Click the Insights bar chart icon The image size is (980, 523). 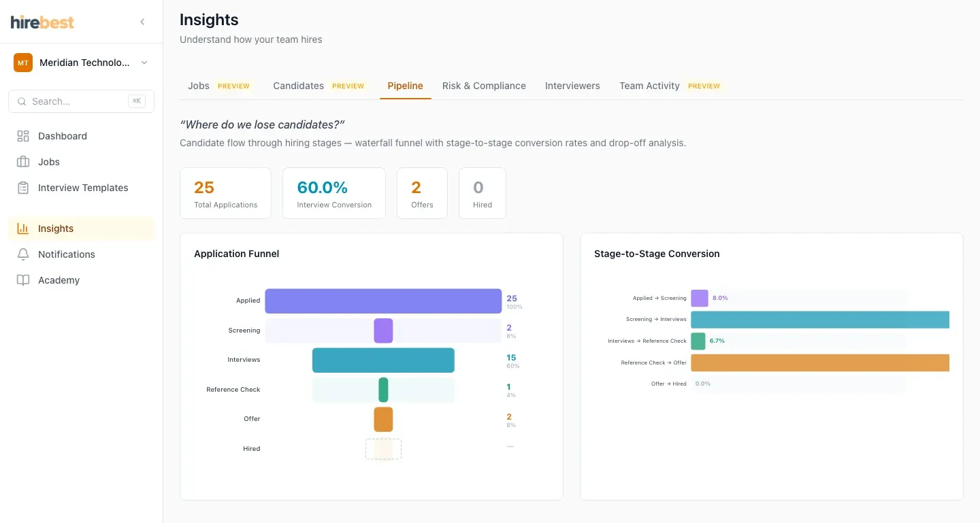pos(23,229)
